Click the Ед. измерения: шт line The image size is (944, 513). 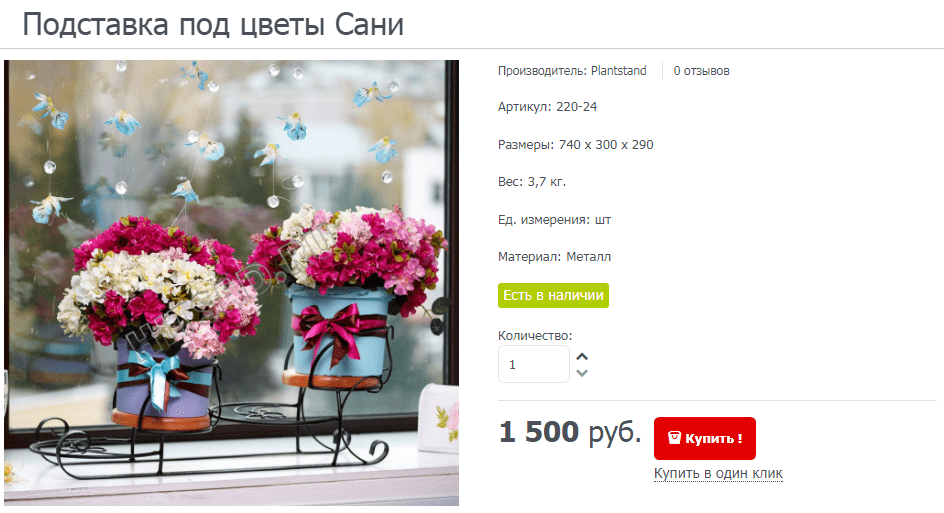pos(554,220)
